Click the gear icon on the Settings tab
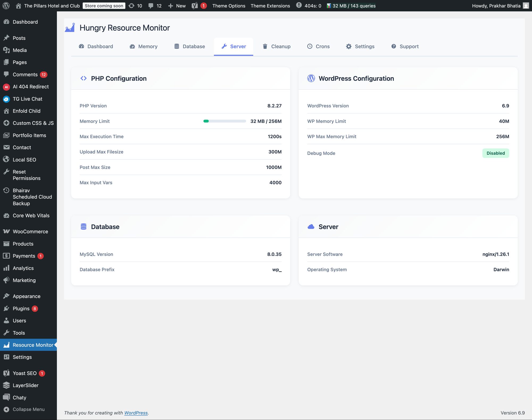Image resolution: width=532 pixels, height=420 pixels. pos(349,46)
